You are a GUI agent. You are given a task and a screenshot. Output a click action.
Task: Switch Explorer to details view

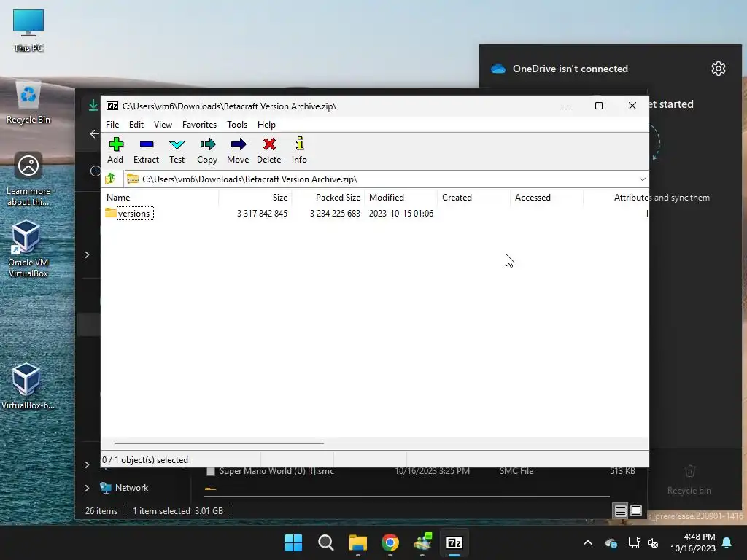[x=620, y=511]
